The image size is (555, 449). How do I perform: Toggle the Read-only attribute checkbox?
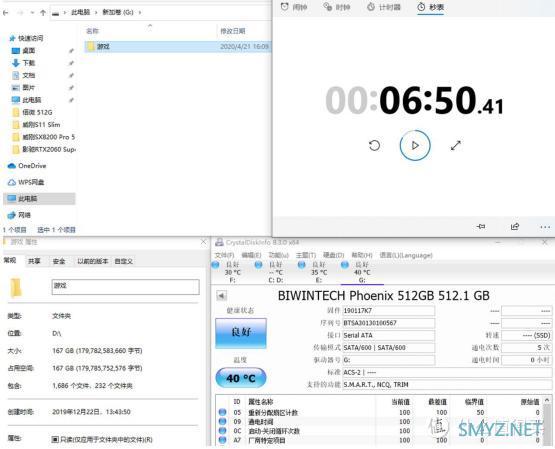(x=55, y=439)
